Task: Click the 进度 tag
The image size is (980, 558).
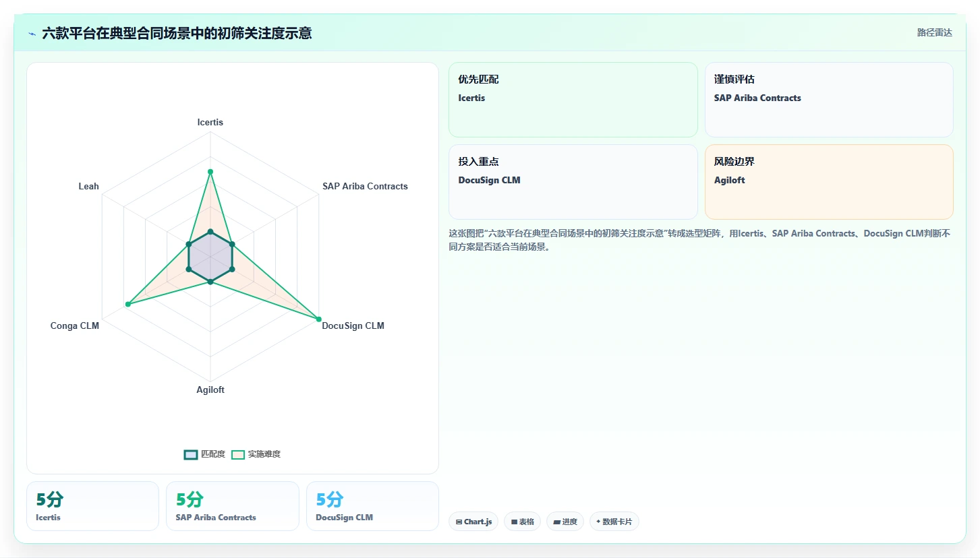Action: point(565,522)
